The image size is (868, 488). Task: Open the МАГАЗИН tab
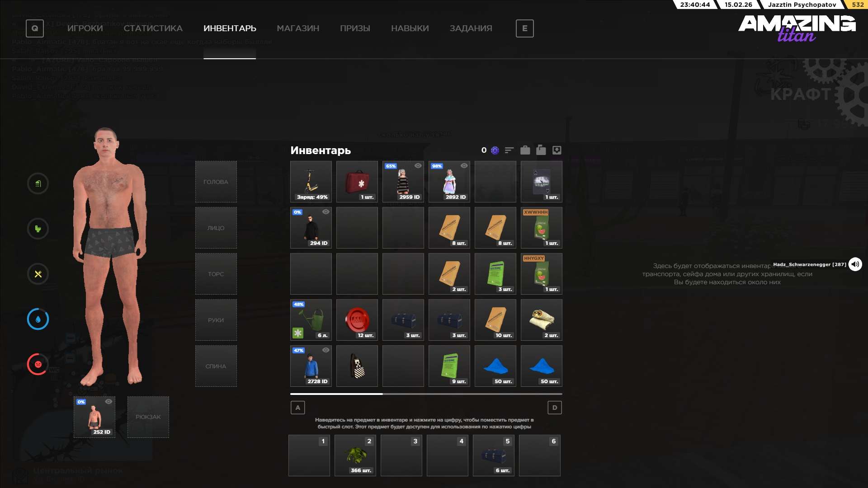pos(298,28)
